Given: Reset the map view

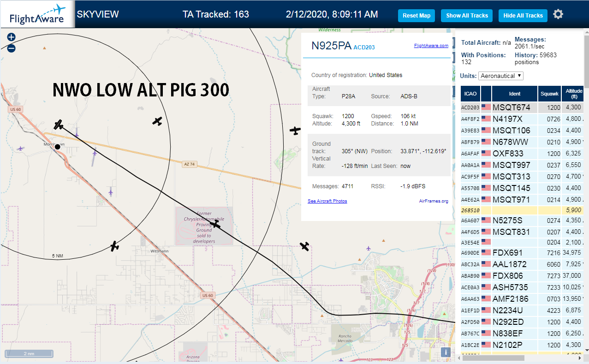Looking at the screenshot, I should [x=416, y=15].
